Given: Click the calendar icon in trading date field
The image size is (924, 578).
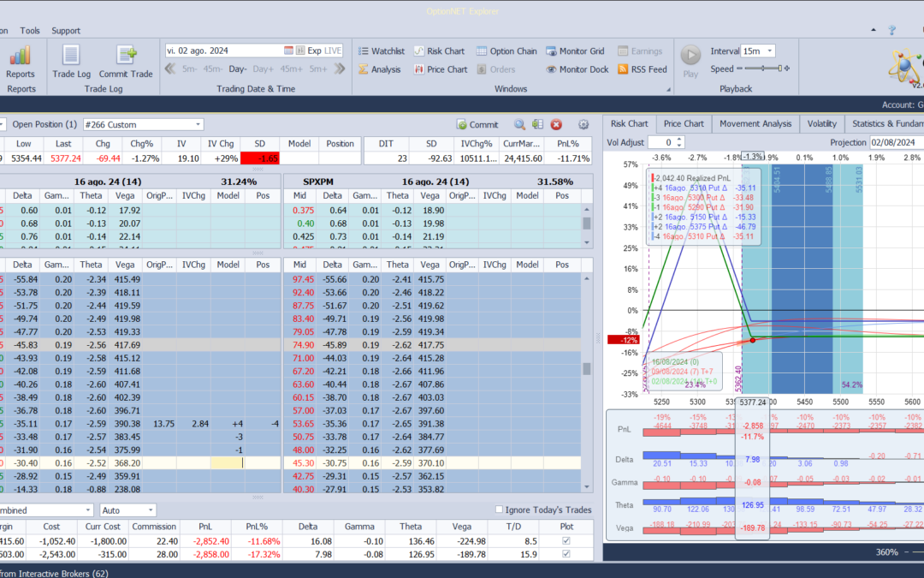Looking at the screenshot, I should pyautogui.click(x=289, y=51).
